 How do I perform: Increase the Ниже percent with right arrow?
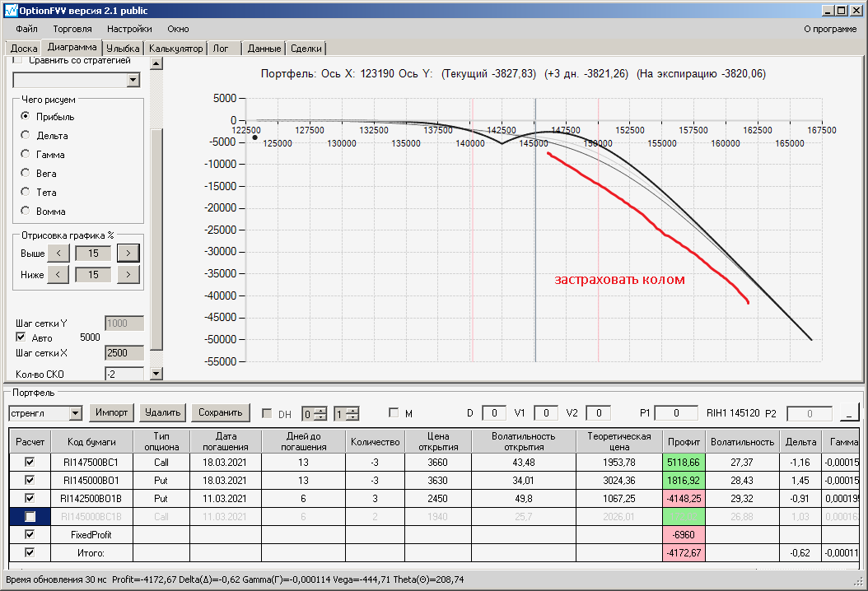128,274
